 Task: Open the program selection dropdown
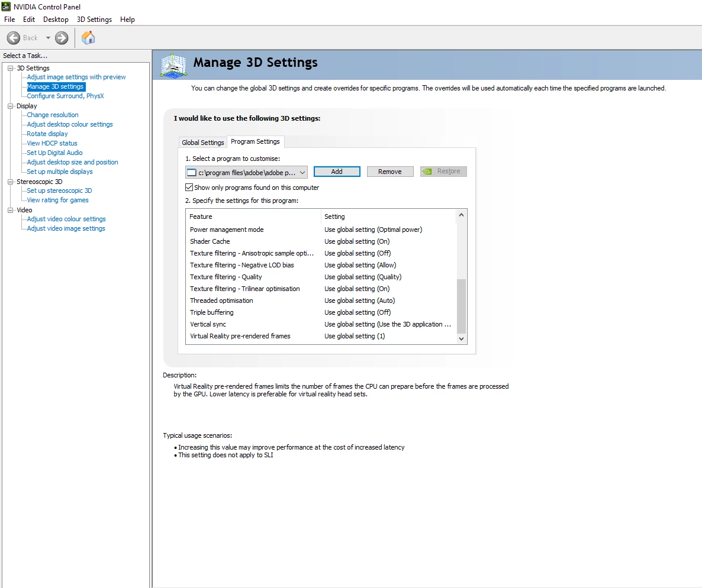(x=246, y=172)
